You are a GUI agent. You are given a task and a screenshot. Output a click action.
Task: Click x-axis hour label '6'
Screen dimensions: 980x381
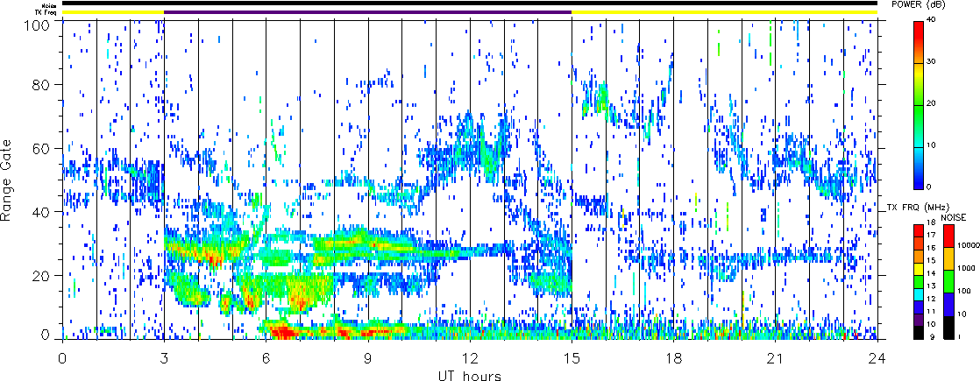pyautogui.click(x=266, y=357)
